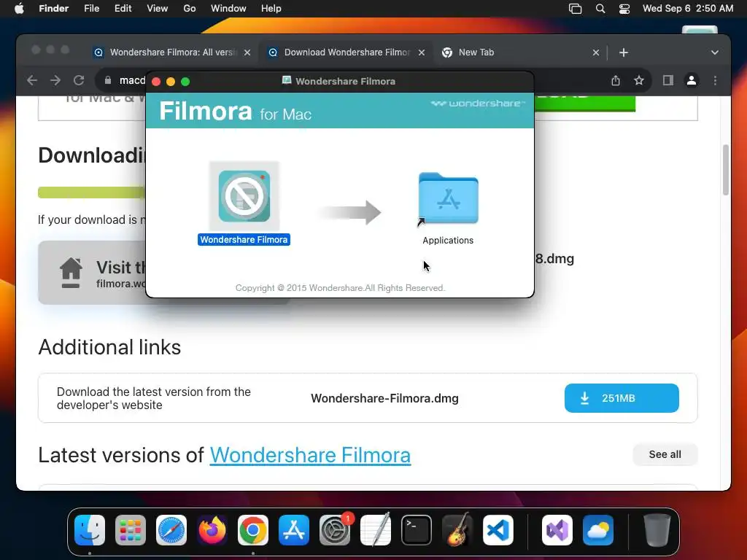
Task: Launch Firefox from the Dock
Action: coord(212,530)
